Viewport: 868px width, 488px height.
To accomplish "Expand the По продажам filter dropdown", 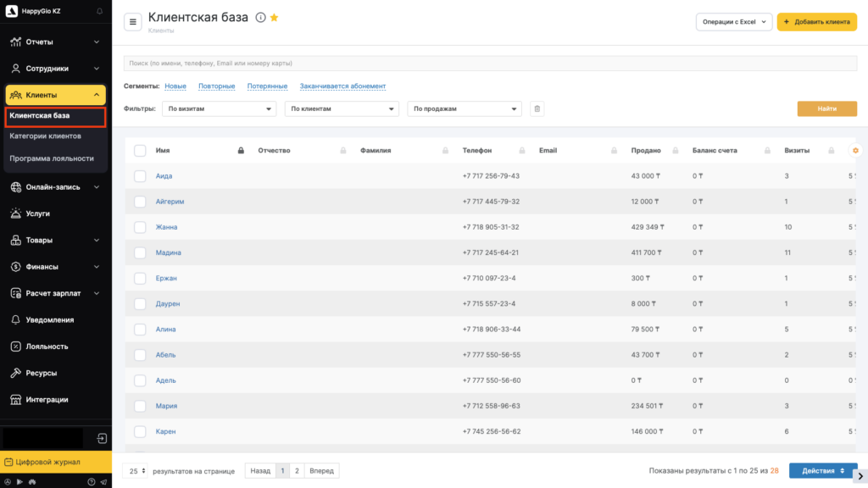I will (x=464, y=108).
